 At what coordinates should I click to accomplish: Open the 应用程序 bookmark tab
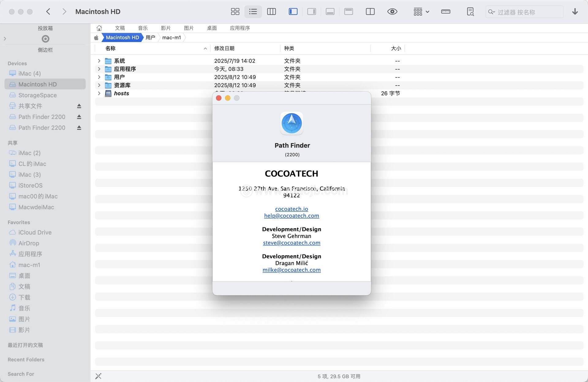(x=240, y=28)
